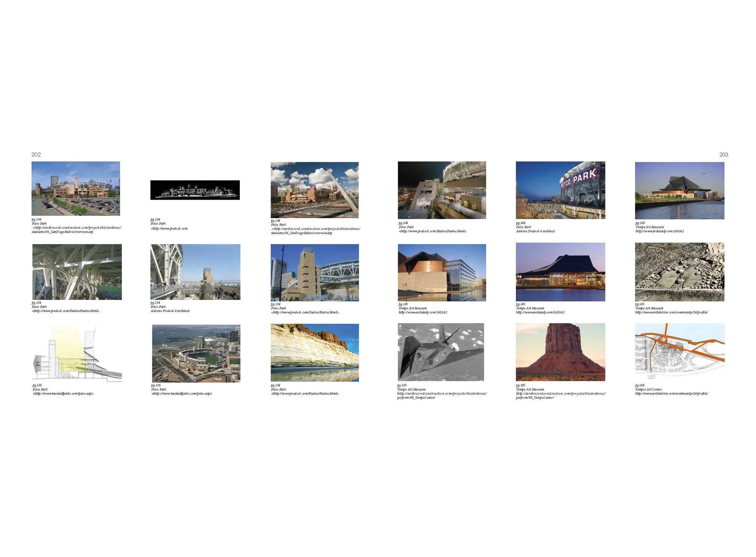Open the black-background white line sketch image
Screen dimensions: 756x557
pos(195,190)
